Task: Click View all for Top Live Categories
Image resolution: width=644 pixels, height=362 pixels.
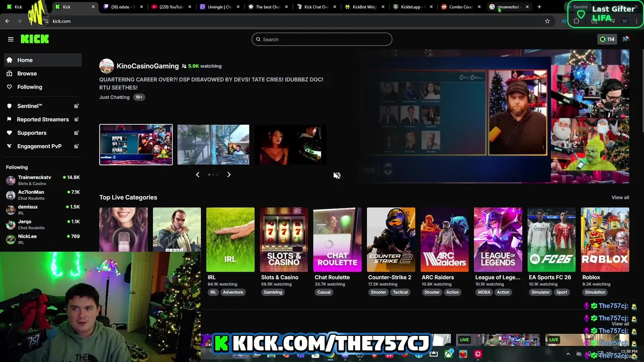Action: [x=620, y=198]
